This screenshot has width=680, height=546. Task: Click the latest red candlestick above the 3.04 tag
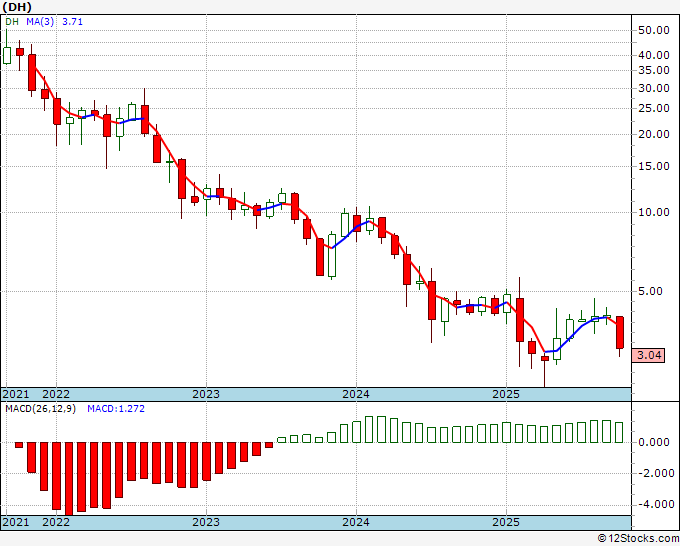click(620, 332)
